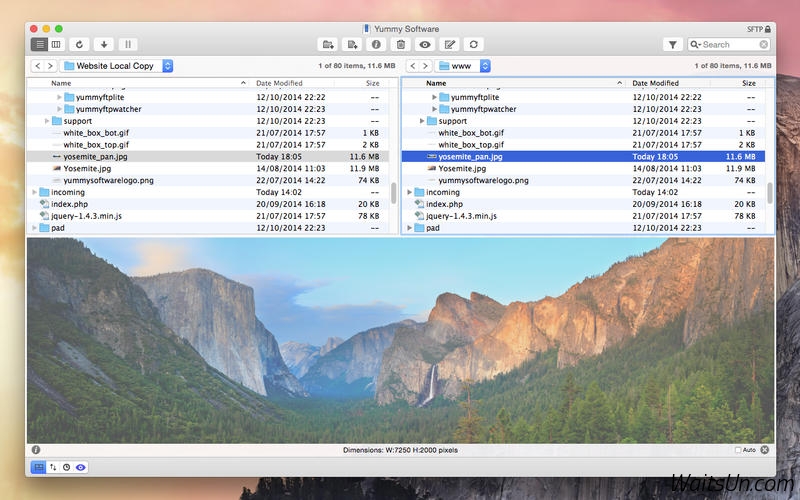Click the edit file pencil icon

(449, 44)
